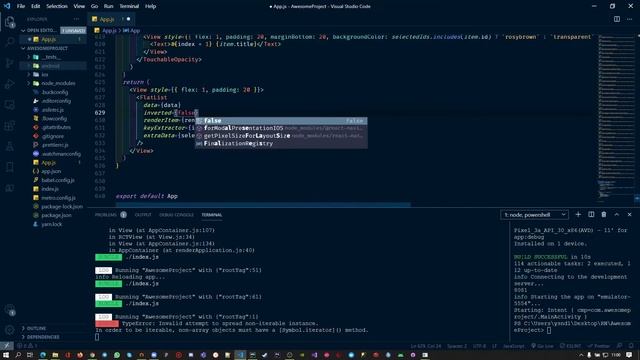
Task: Click Spaces: 2 indentation in status bar
Action: tap(457, 346)
